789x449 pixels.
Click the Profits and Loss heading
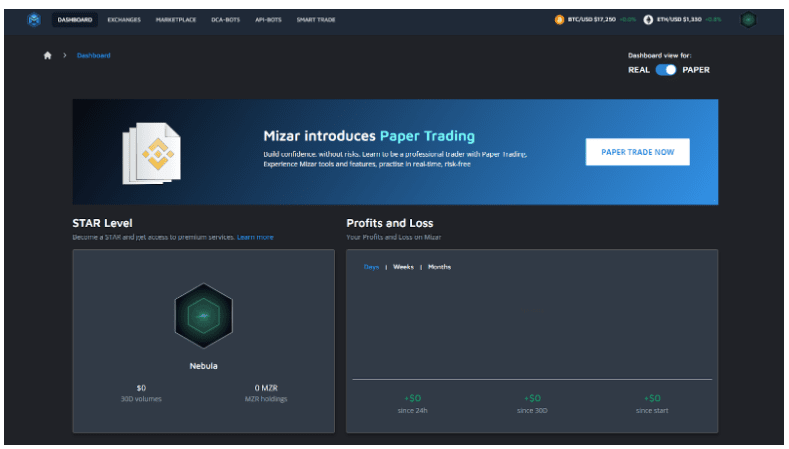(x=389, y=223)
